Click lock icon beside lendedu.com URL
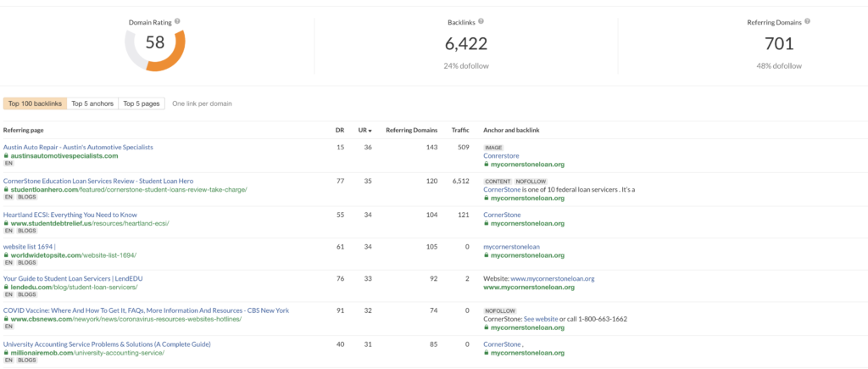868x369 pixels. tap(6, 288)
